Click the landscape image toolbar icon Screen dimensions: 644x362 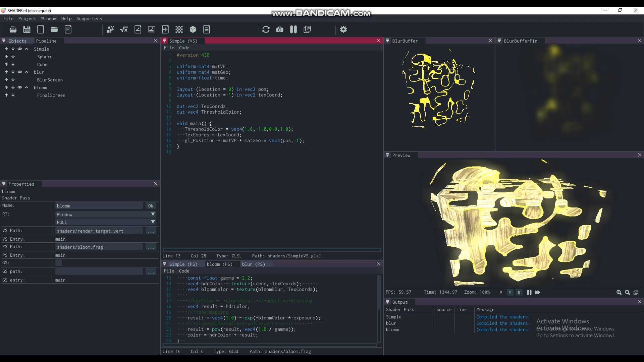pos(152,29)
